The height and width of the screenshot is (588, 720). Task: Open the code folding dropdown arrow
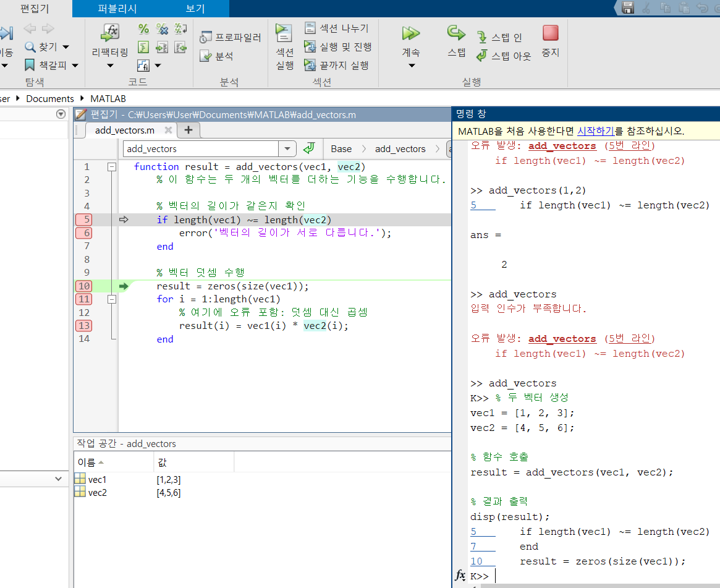[x=158, y=66]
